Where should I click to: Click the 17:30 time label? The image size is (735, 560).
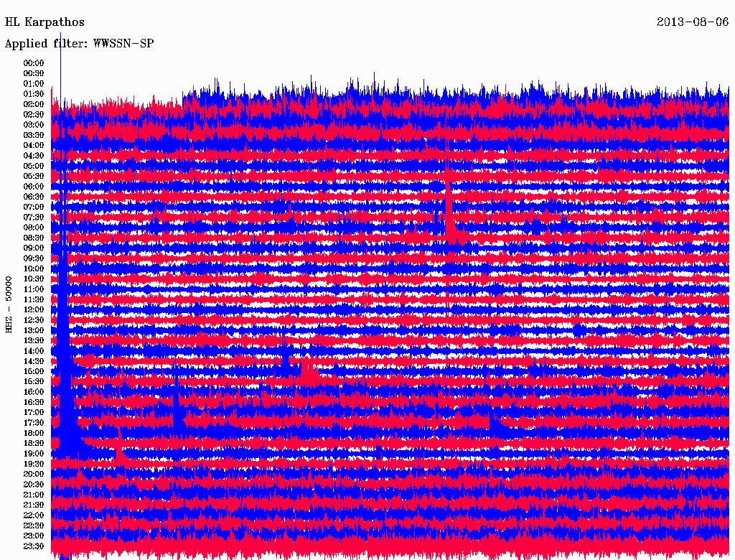tap(34, 423)
